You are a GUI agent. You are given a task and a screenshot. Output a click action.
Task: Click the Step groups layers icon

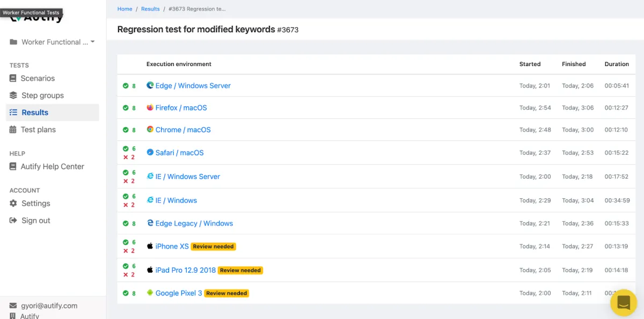[x=13, y=96]
